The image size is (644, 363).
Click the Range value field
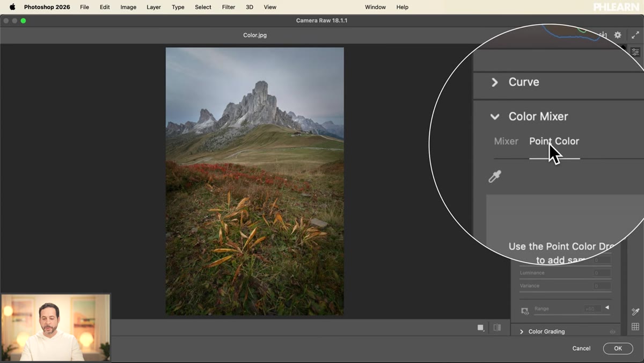592,309
